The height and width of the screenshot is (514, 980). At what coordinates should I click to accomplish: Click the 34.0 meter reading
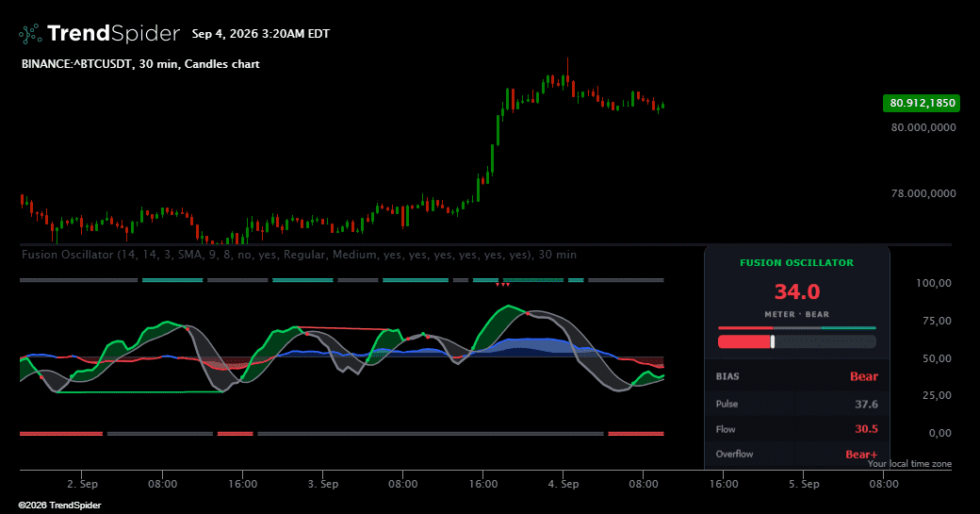[x=797, y=291]
